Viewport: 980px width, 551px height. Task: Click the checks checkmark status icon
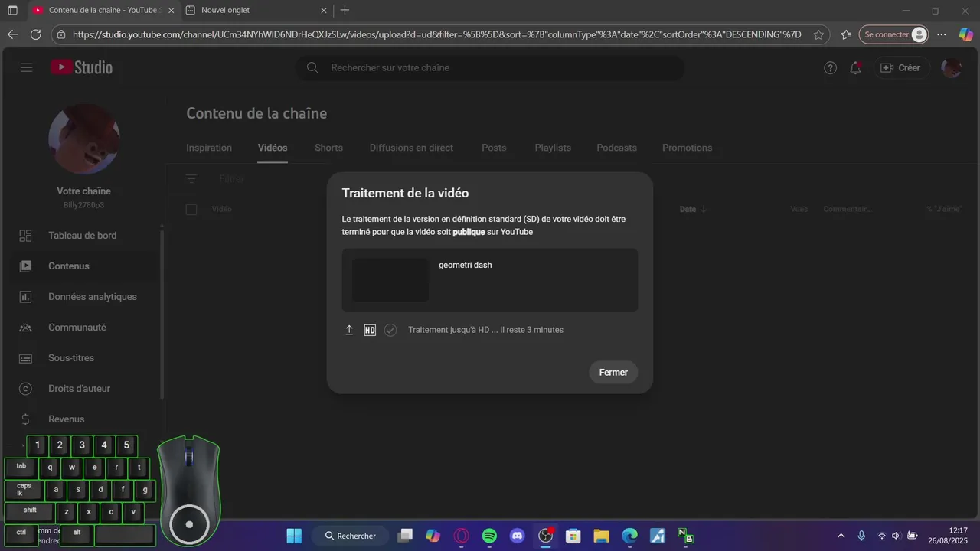click(390, 330)
